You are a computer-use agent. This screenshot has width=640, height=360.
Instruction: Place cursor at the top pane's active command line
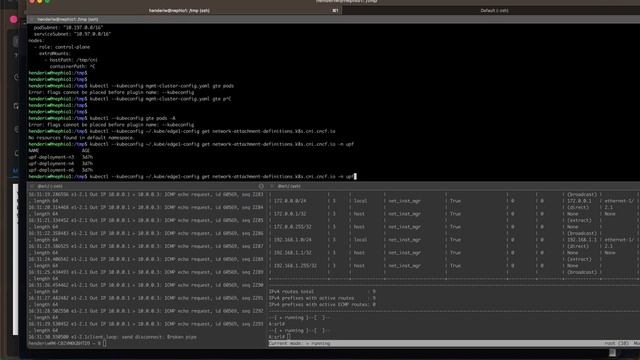pos(192,177)
